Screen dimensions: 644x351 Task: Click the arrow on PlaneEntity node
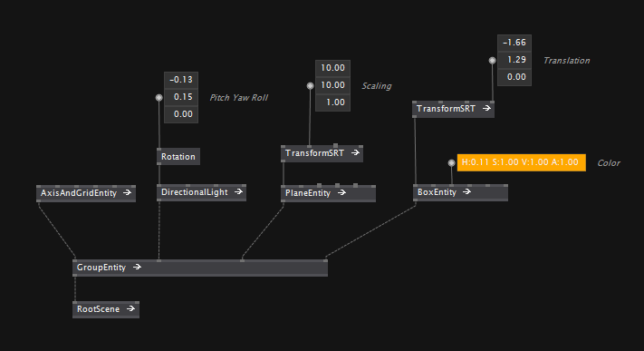pyautogui.click(x=341, y=192)
